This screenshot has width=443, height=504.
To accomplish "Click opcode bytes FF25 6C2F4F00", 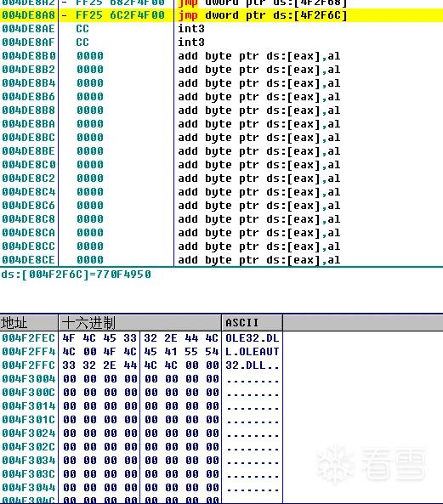I will point(120,15).
